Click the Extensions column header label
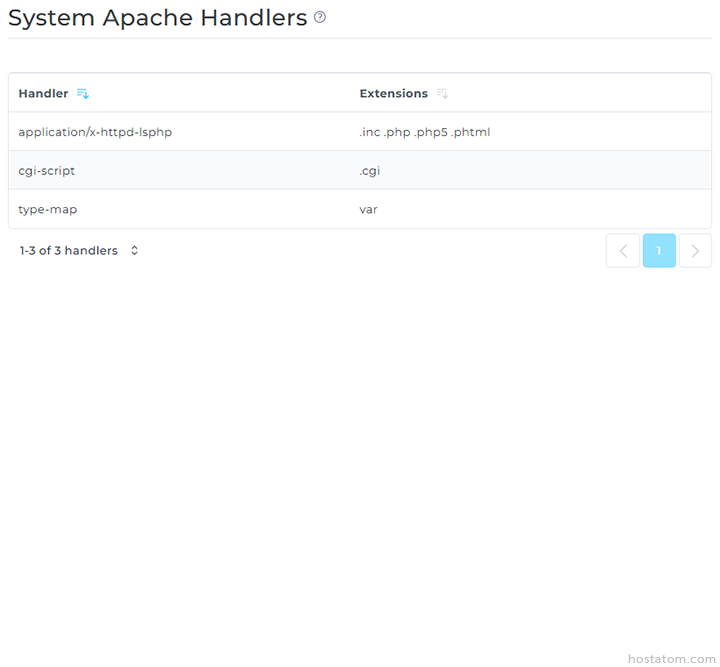Viewport: 720px width, 667px height. click(x=393, y=94)
